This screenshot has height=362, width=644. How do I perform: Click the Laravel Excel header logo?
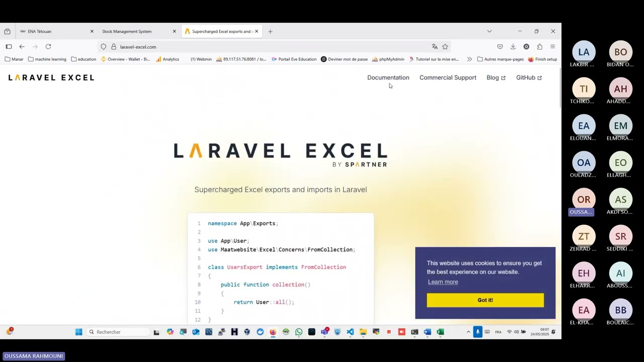coord(51,77)
